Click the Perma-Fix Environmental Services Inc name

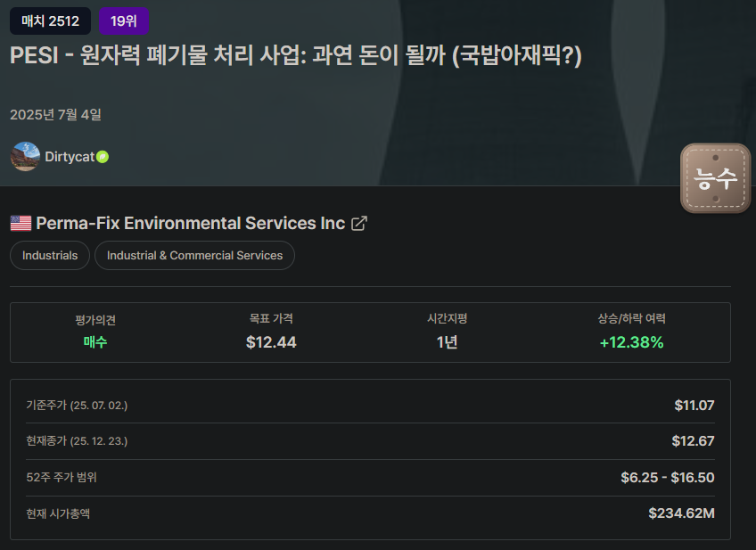190,223
